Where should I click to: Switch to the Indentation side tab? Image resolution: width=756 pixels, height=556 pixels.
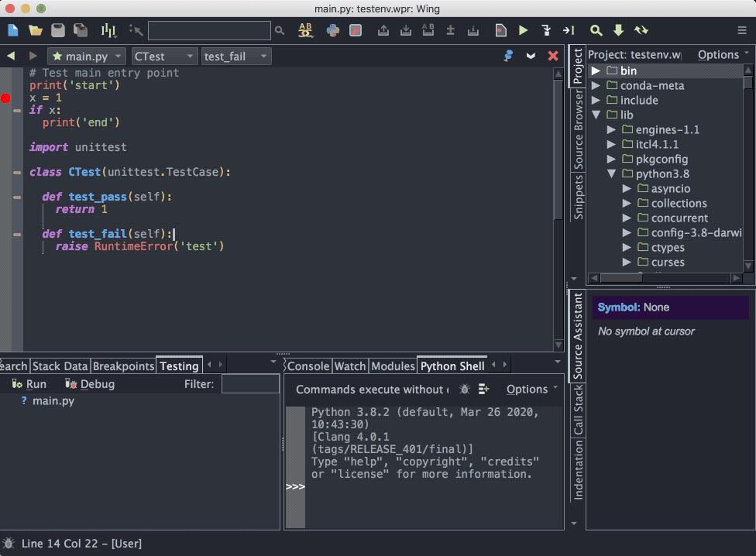(x=578, y=470)
